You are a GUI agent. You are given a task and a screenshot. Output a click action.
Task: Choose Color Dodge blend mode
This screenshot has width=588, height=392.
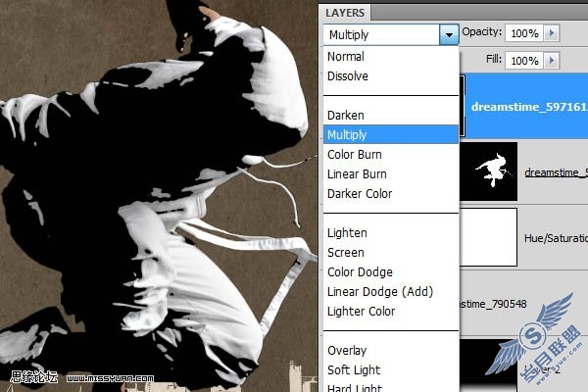[391, 272]
